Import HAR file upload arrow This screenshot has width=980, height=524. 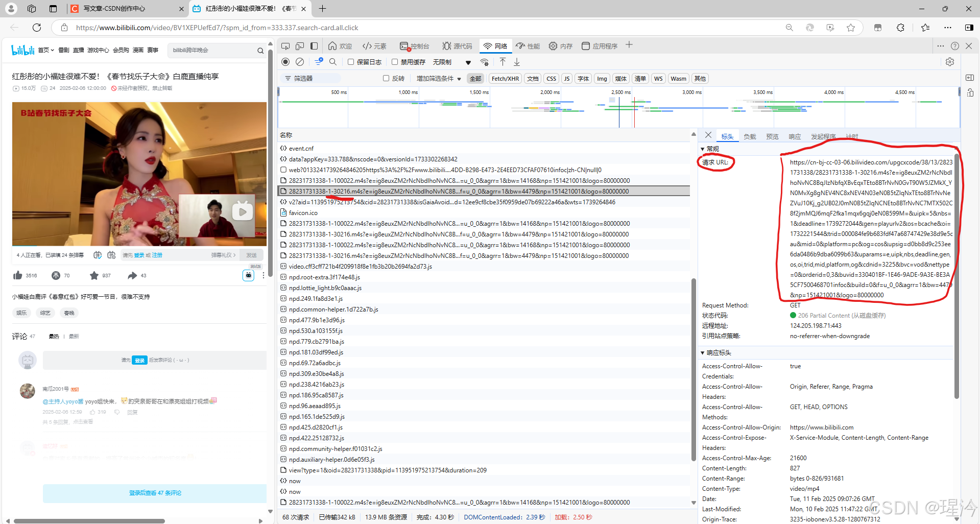click(x=503, y=62)
